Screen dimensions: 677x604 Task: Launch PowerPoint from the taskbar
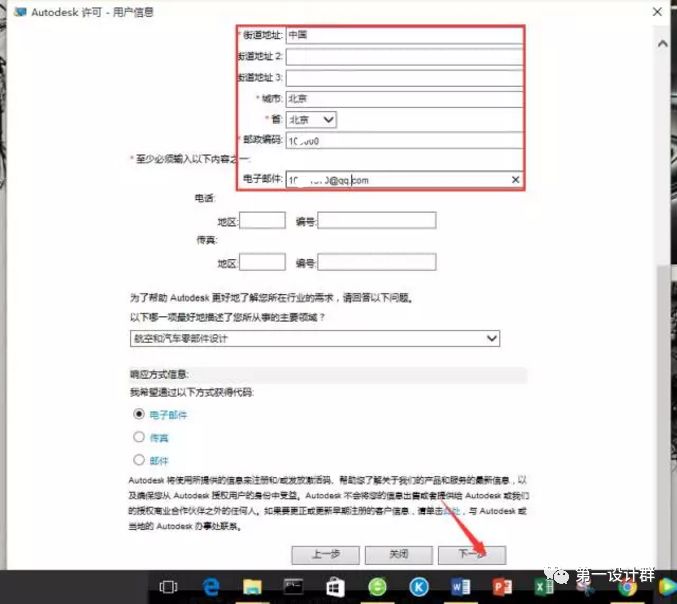point(502,587)
